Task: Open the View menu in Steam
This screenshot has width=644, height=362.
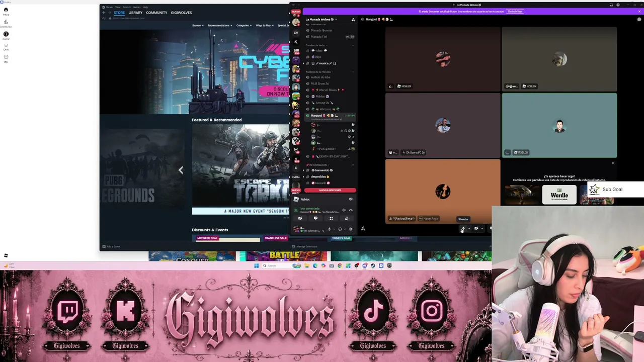Action: click(x=118, y=7)
